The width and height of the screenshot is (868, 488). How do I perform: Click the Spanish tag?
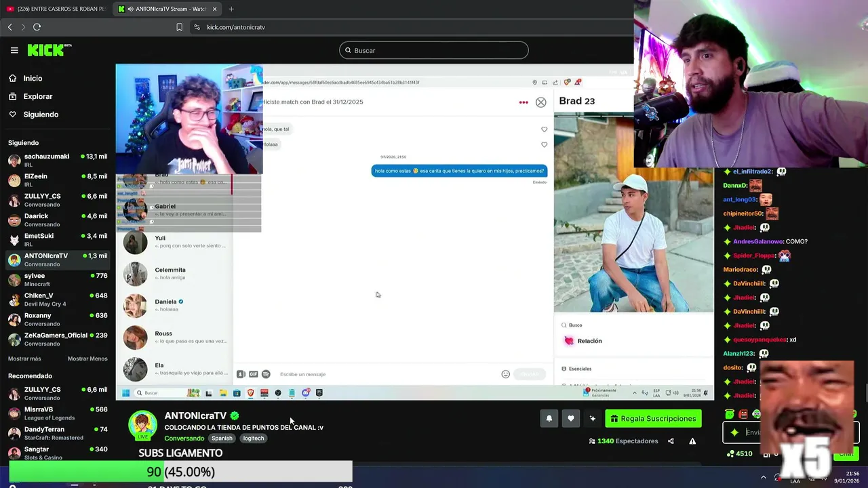pyautogui.click(x=222, y=439)
